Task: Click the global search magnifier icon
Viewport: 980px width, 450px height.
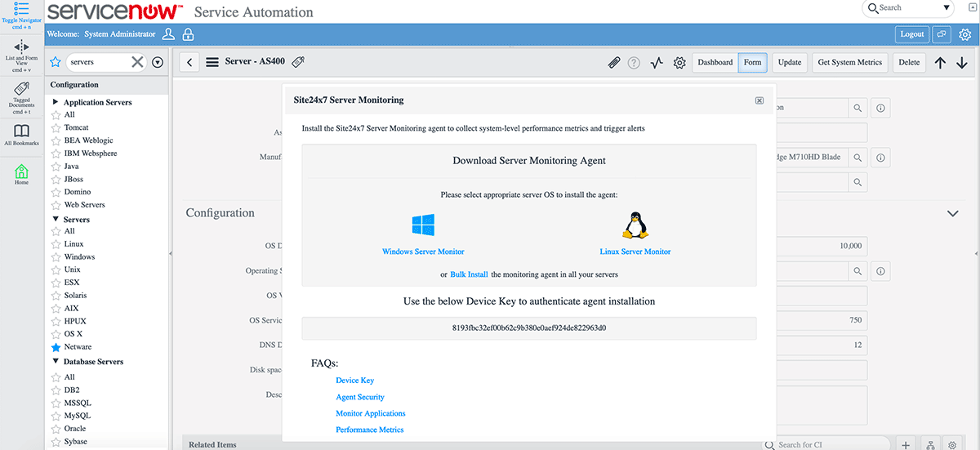Action: point(873,8)
